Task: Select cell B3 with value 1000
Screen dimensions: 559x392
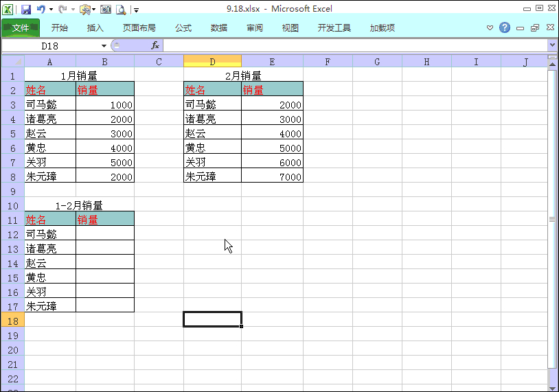Action: (x=105, y=104)
